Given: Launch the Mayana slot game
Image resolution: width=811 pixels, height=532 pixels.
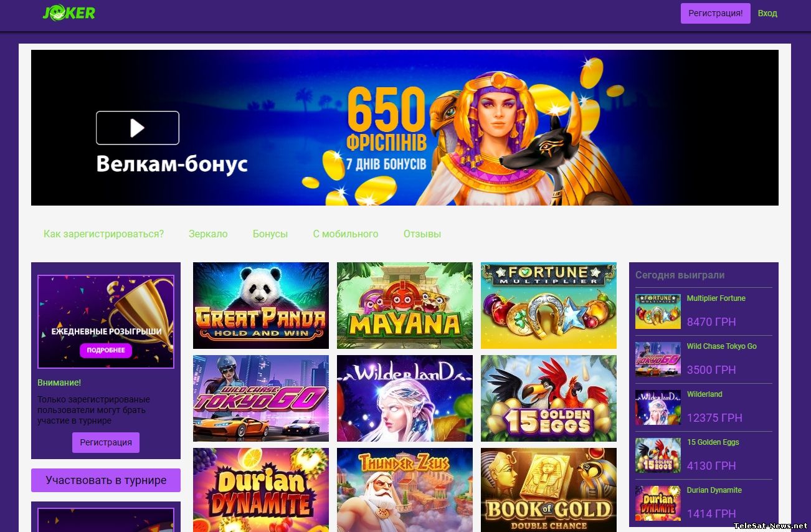Looking at the screenshot, I should [405, 305].
